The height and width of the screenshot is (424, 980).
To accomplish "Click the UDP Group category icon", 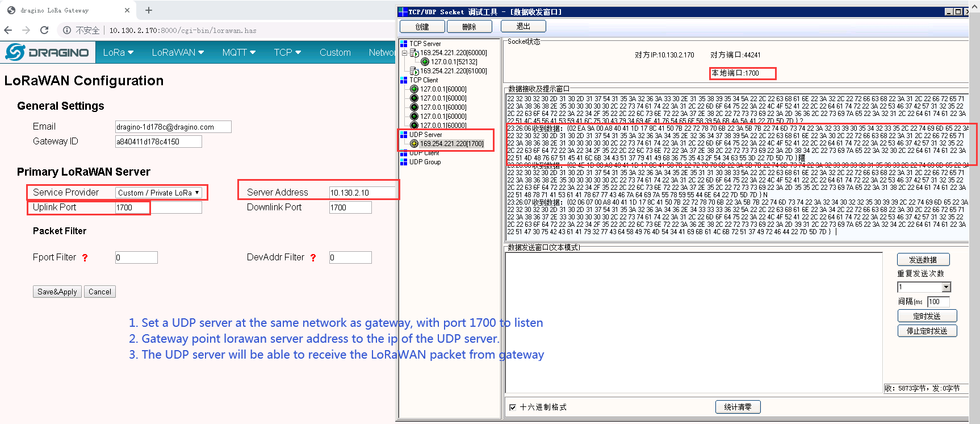I will 404,162.
